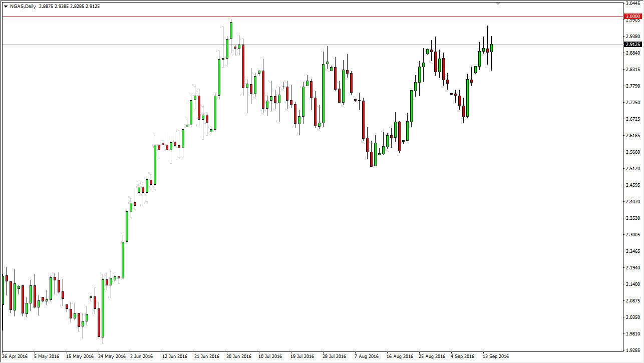Click the current price label 2.9125
Image resolution: width=644 pixels, height=363 pixels.
tap(633, 45)
